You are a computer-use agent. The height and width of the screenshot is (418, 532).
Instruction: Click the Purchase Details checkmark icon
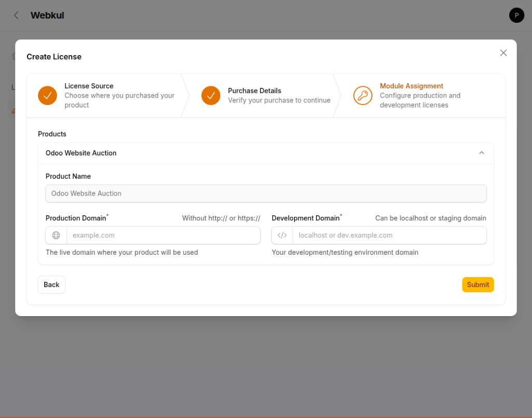pyautogui.click(x=211, y=96)
